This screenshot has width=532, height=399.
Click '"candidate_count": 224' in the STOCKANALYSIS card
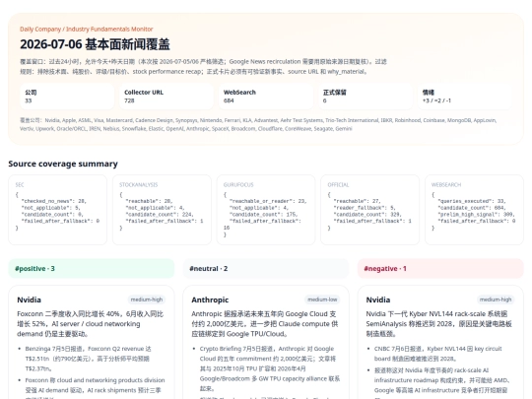[x=160, y=215]
